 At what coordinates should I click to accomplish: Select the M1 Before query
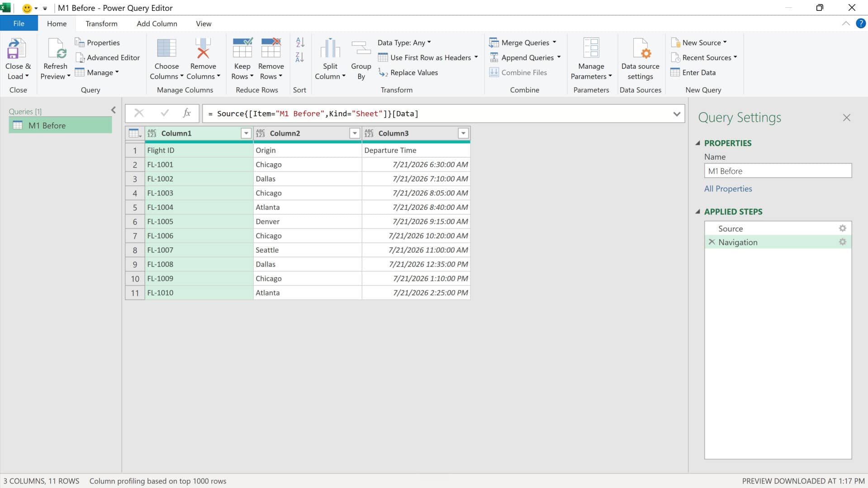coord(60,125)
